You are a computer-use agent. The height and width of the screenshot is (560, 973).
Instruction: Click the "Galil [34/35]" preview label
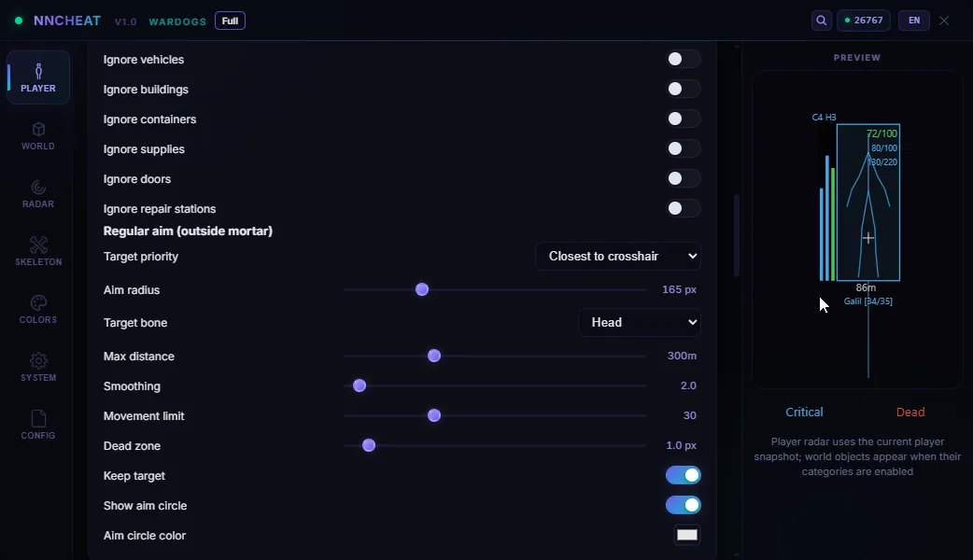click(868, 301)
